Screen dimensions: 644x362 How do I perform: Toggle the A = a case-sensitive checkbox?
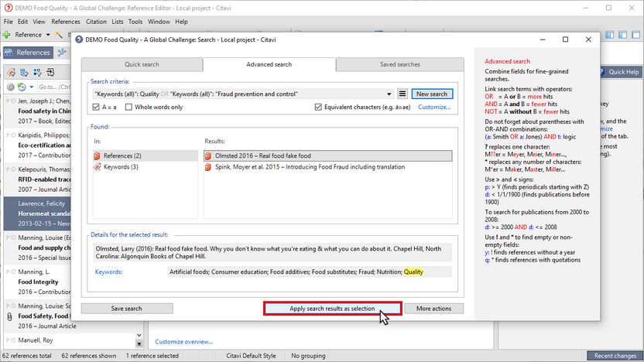[x=96, y=107]
